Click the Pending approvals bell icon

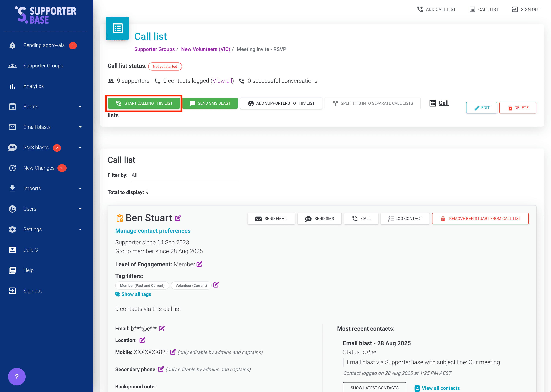(x=12, y=45)
